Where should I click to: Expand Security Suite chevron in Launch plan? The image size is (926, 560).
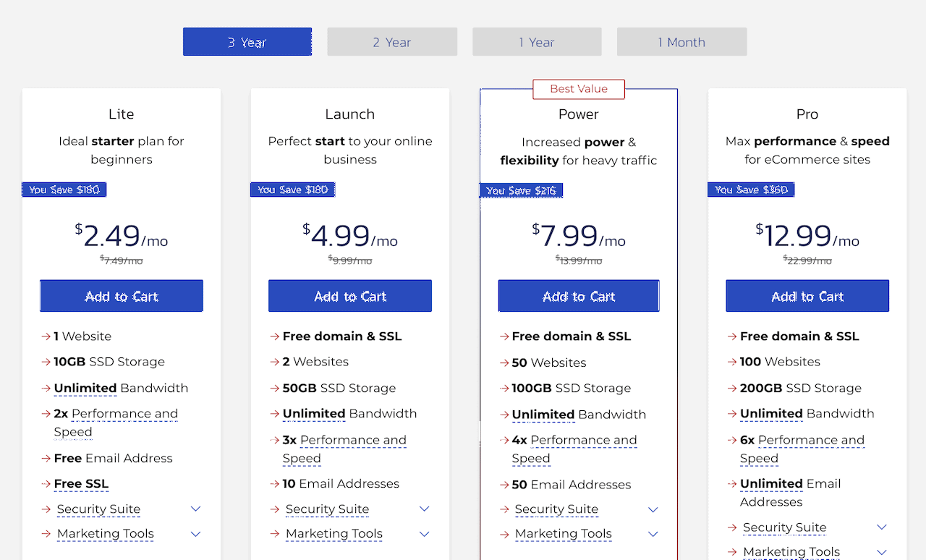point(424,509)
